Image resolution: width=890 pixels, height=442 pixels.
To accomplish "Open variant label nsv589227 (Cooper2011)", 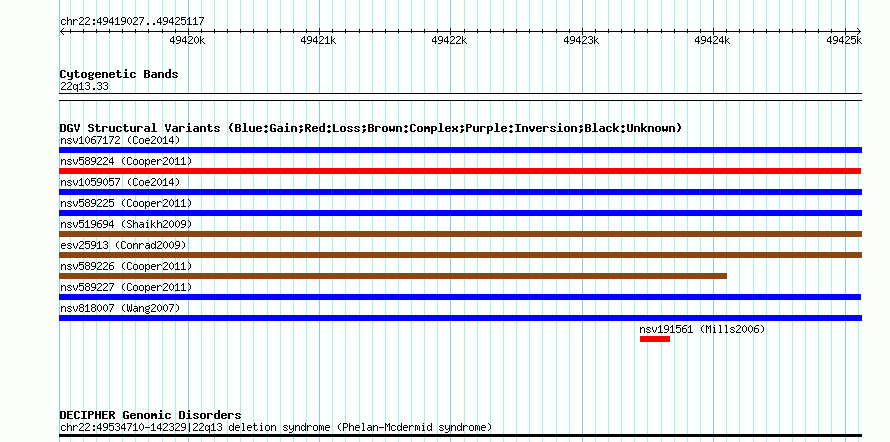I will [126, 287].
